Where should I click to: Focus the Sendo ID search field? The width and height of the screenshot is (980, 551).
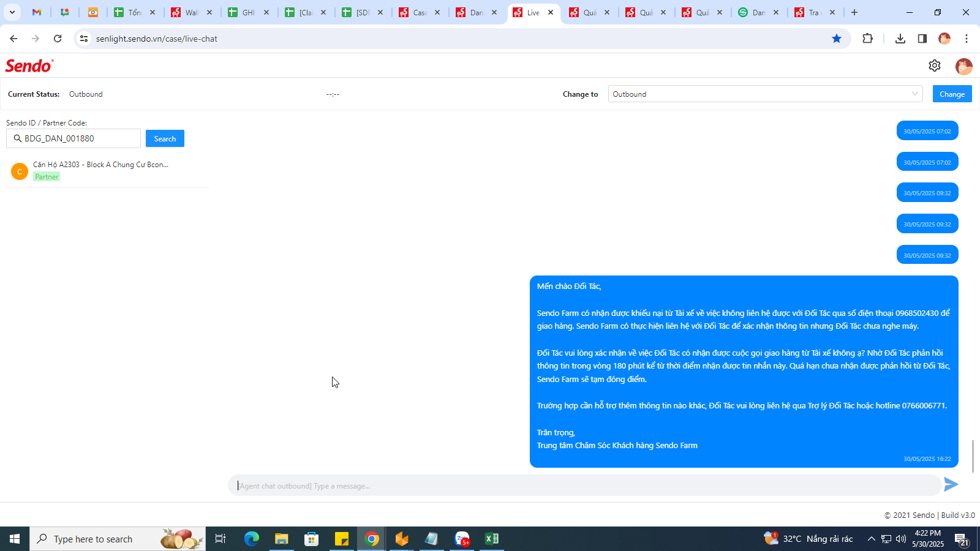73,138
